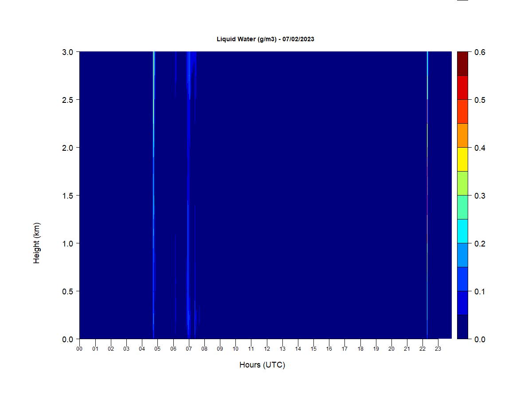Click hour tick label 12 on x-axis
532x399 pixels.
tap(267, 349)
